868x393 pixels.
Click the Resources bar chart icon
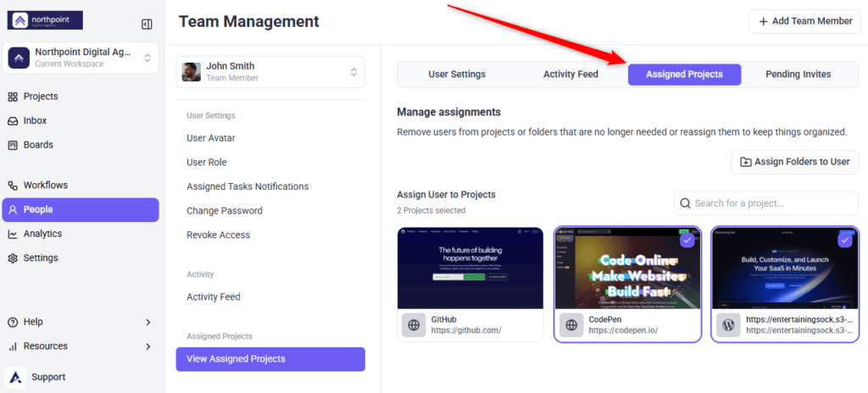coord(12,346)
